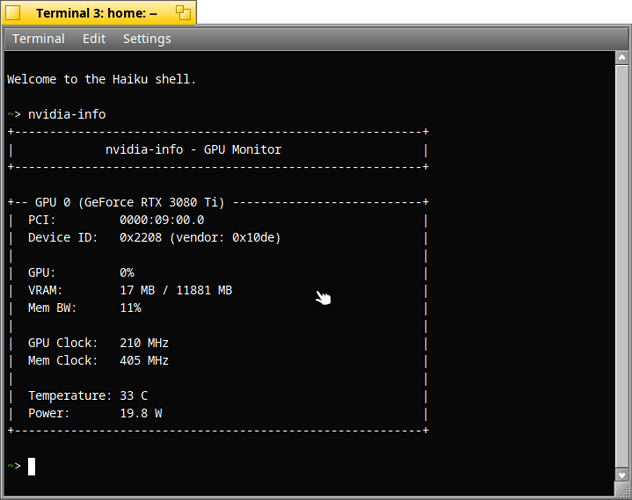The height and width of the screenshot is (500, 632).
Task: Click the PCI address '0000:09:00.0'
Action: tap(162, 220)
